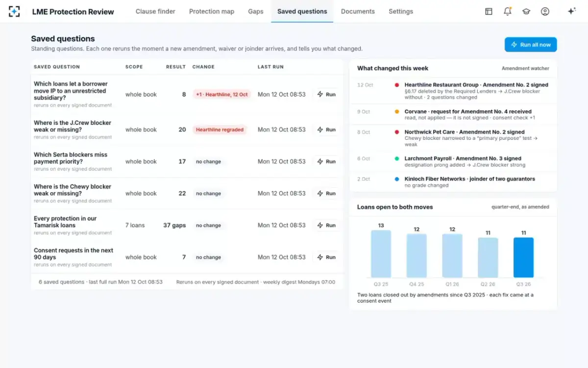Click the green dot beside Larchmont Payroll
The height and width of the screenshot is (368, 588).
pyautogui.click(x=397, y=158)
